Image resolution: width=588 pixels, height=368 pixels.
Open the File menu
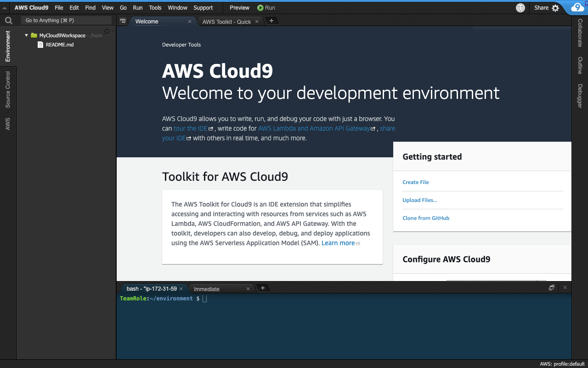coord(59,8)
